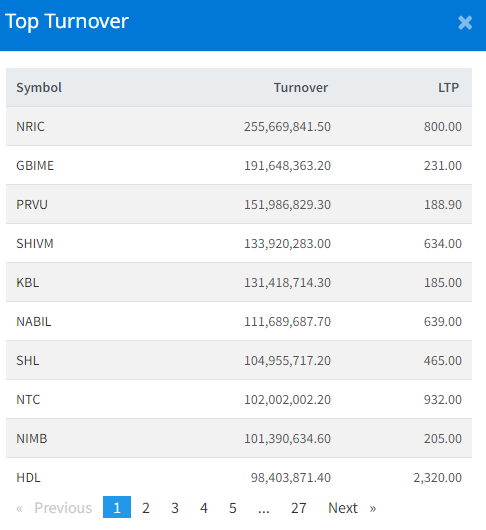This screenshot has width=486, height=530.
Task: Select current page 1 button
Action: tap(117, 508)
